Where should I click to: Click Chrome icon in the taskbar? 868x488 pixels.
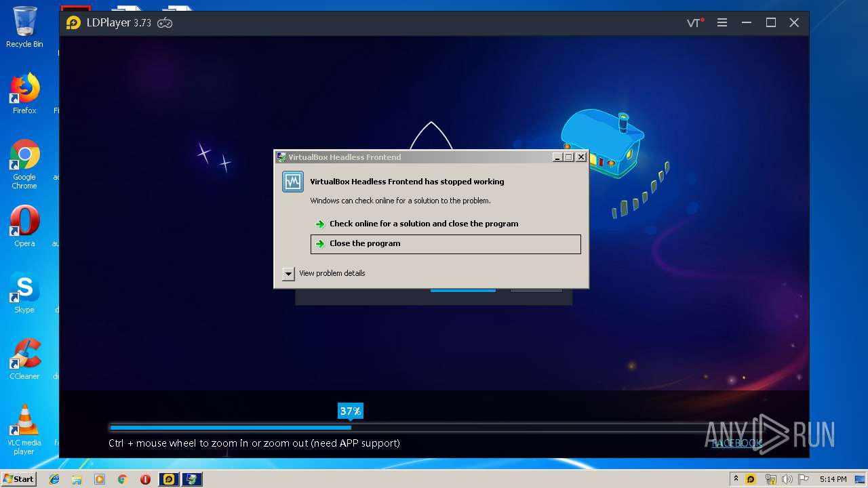pyautogui.click(x=122, y=479)
